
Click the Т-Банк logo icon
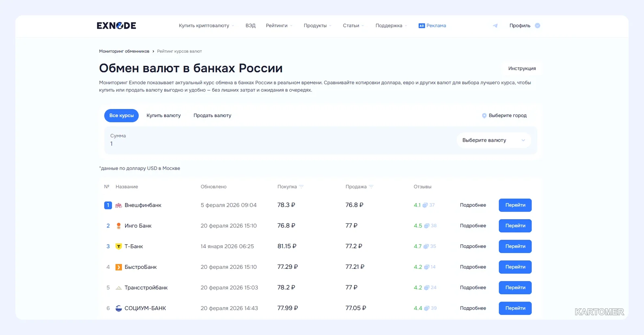pyautogui.click(x=119, y=246)
